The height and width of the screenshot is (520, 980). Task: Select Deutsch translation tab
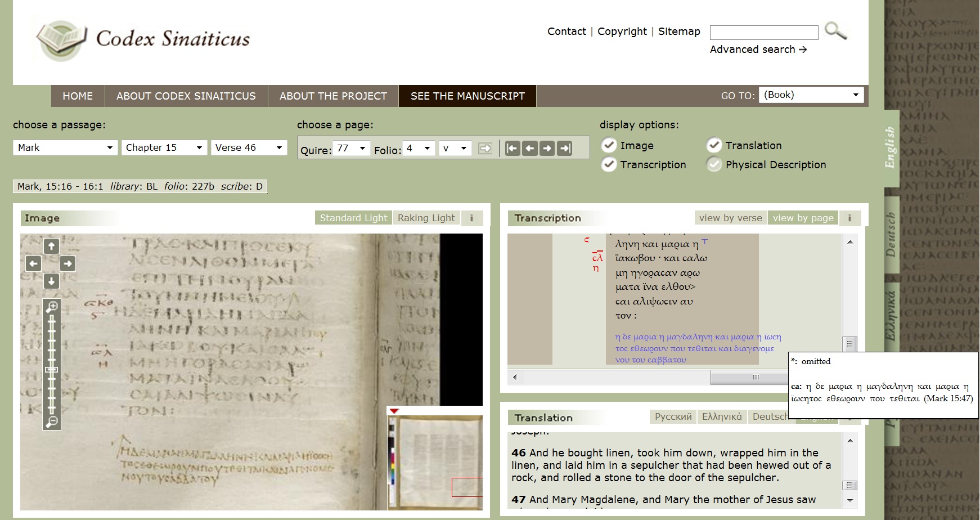coord(768,417)
